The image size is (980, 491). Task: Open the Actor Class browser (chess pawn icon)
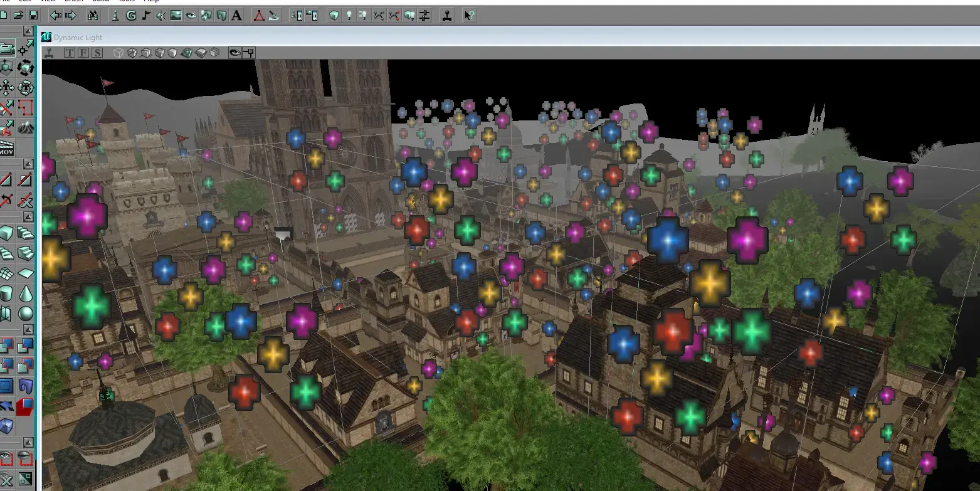coord(117,15)
